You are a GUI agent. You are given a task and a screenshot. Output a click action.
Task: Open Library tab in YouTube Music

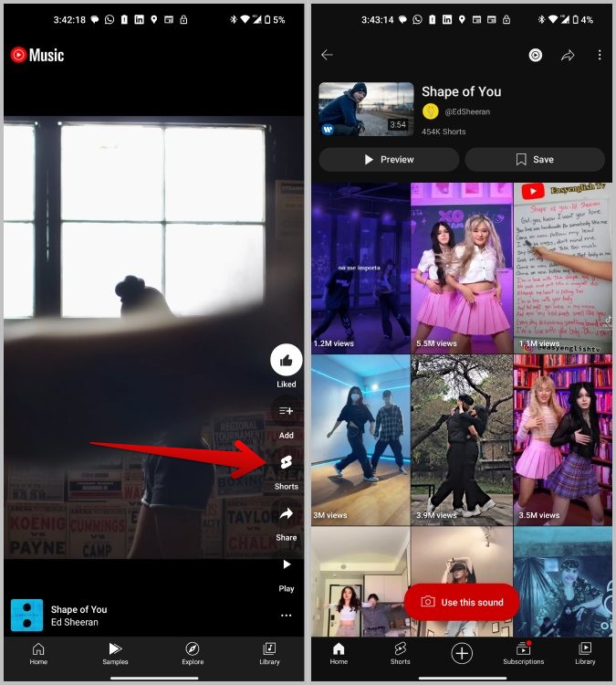(269, 654)
